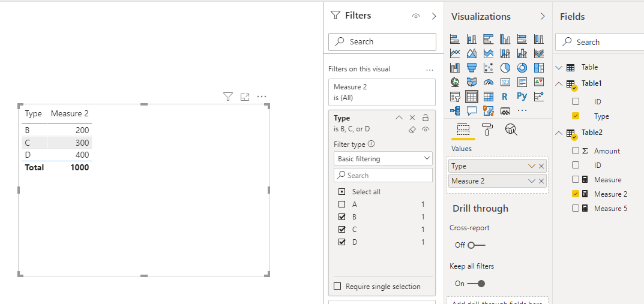Lock the Type filter
644x304 pixels.
pos(426,118)
